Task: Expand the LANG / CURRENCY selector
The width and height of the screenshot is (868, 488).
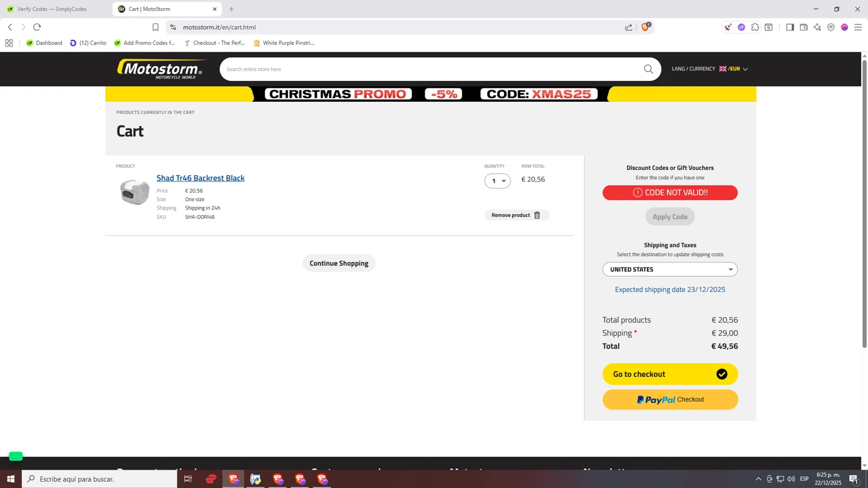Action: (710, 69)
